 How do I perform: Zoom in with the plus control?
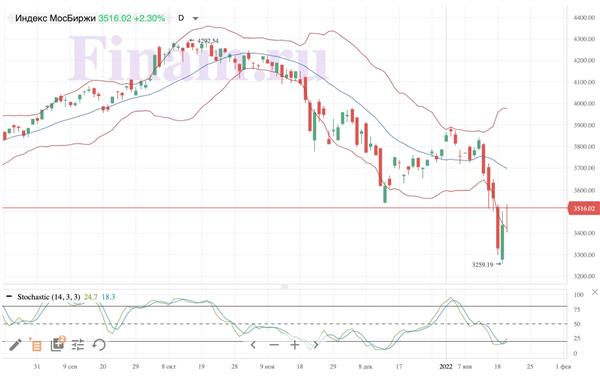(x=295, y=345)
